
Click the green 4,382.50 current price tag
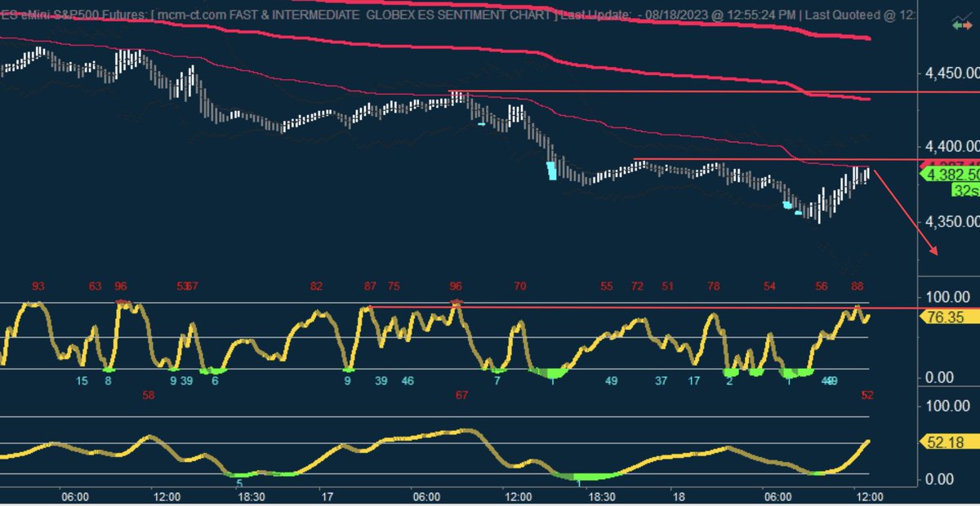pos(950,175)
